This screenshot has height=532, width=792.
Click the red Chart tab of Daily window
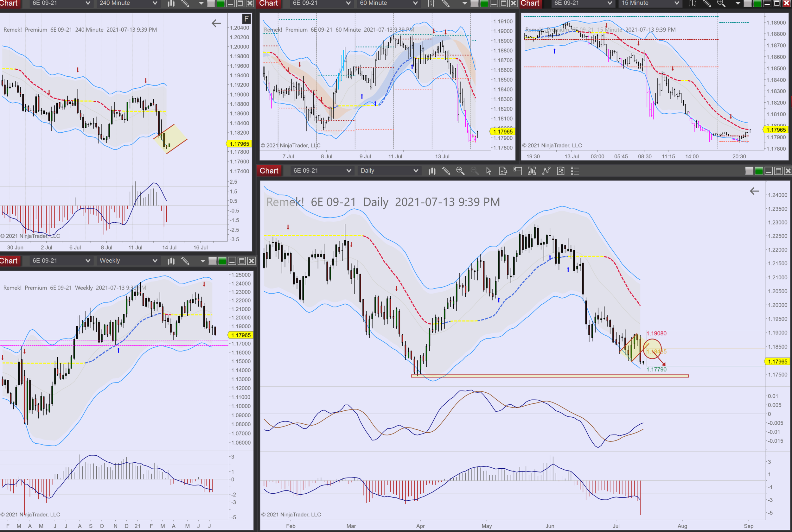pyautogui.click(x=269, y=171)
